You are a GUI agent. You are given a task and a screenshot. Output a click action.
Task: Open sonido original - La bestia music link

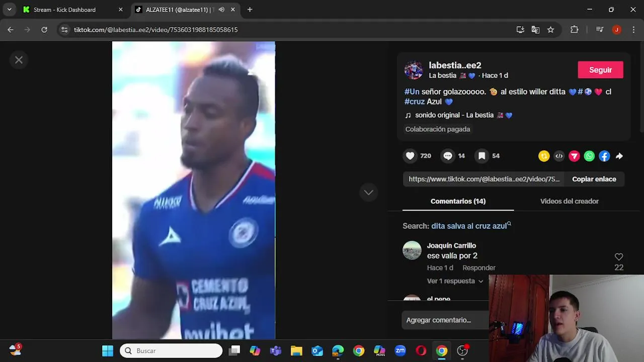(x=459, y=115)
